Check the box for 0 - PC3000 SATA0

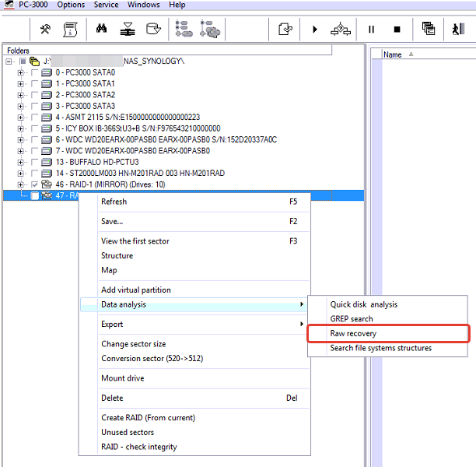(x=34, y=72)
